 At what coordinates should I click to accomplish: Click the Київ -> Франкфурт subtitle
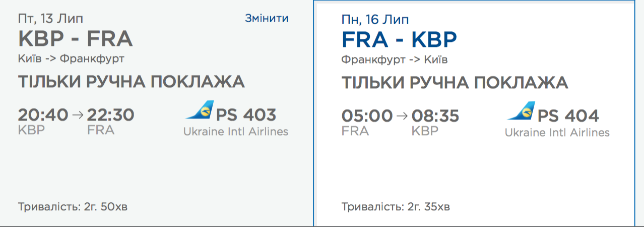(x=71, y=59)
